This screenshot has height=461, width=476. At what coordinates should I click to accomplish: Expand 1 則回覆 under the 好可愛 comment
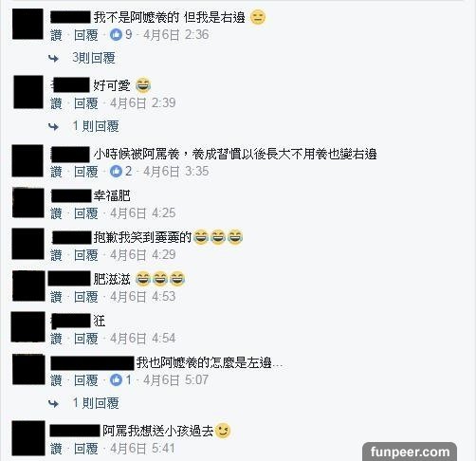pos(96,126)
